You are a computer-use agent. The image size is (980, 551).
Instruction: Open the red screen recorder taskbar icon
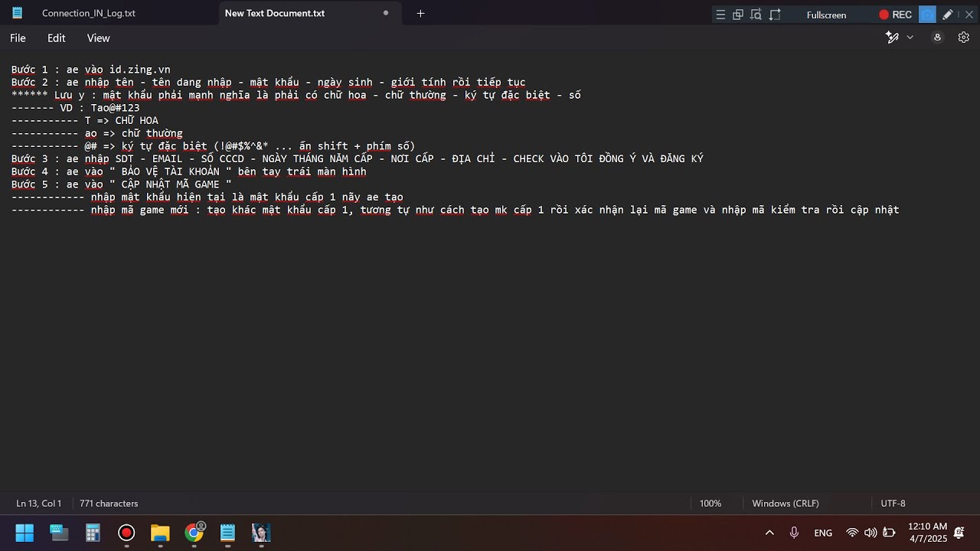pyautogui.click(x=126, y=533)
